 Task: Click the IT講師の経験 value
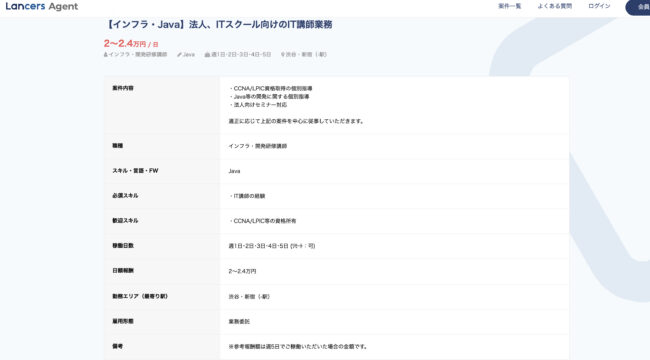point(247,196)
